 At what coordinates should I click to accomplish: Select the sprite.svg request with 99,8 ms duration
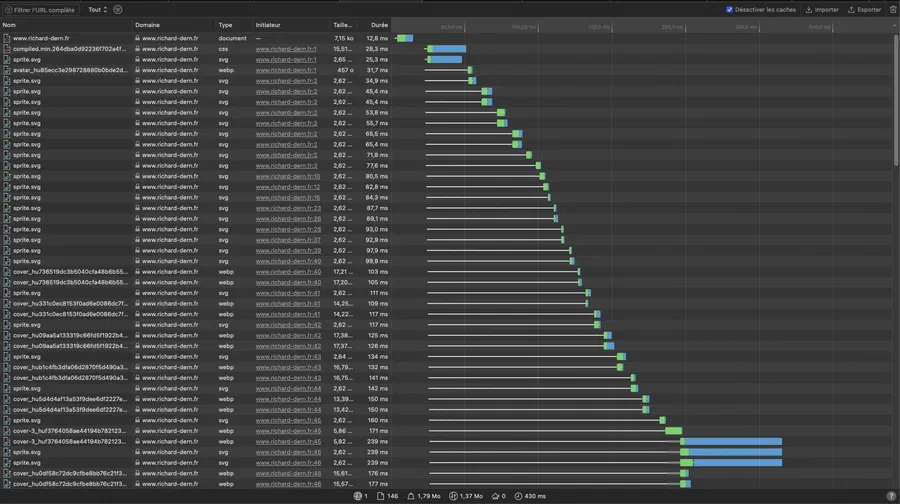pyautogui.click(x=26, y=261)
